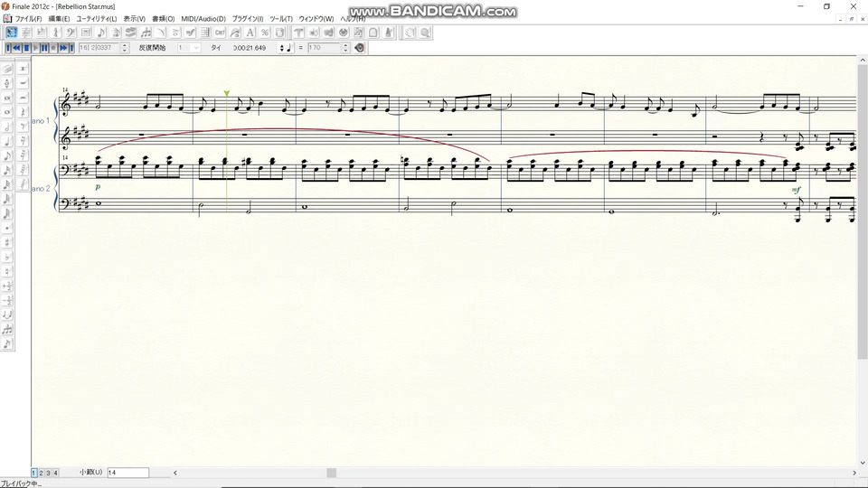
Task: Open the 表示(V) menu
Action: point(134,19)
